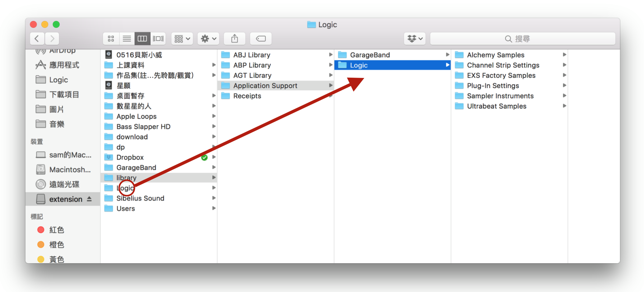Screen dimensions: 644x292
Task: Click Logic folder icon in title bar
Action: 311,25
